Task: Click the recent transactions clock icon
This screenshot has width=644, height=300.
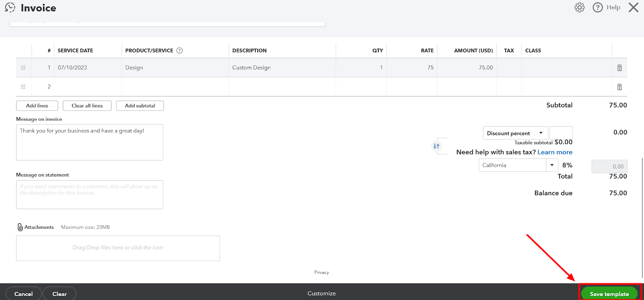Action: (x=10, y=8)
